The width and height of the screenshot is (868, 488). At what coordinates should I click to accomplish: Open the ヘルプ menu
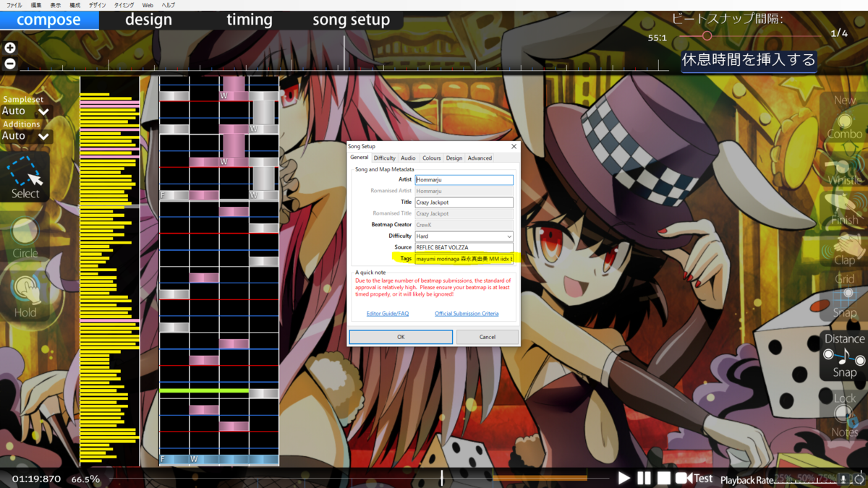[168, 5]
